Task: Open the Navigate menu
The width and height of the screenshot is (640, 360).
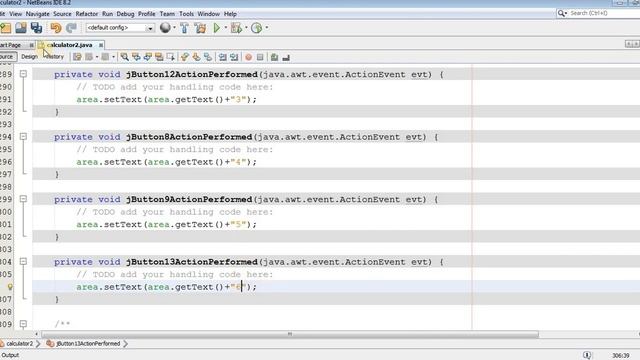Action: 38,13
